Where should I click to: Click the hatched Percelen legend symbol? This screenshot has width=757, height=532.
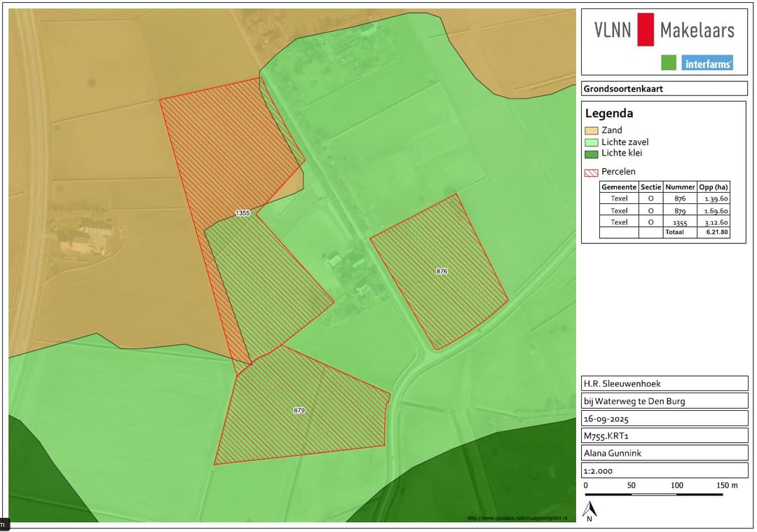point(592,172)
